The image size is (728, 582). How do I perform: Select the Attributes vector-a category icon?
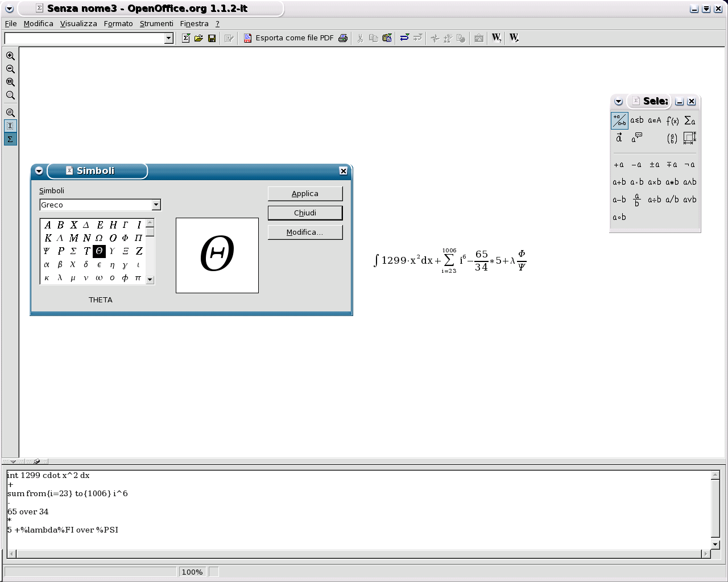click(619, 138)
